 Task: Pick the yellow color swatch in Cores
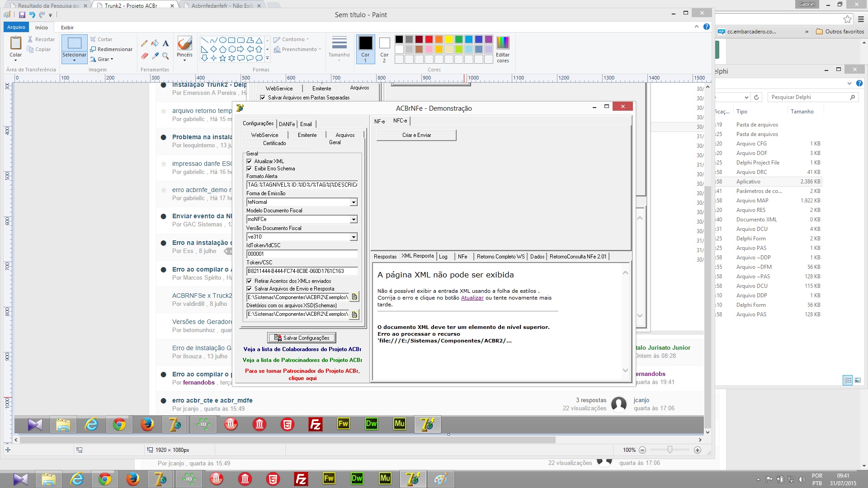(448, 39)
